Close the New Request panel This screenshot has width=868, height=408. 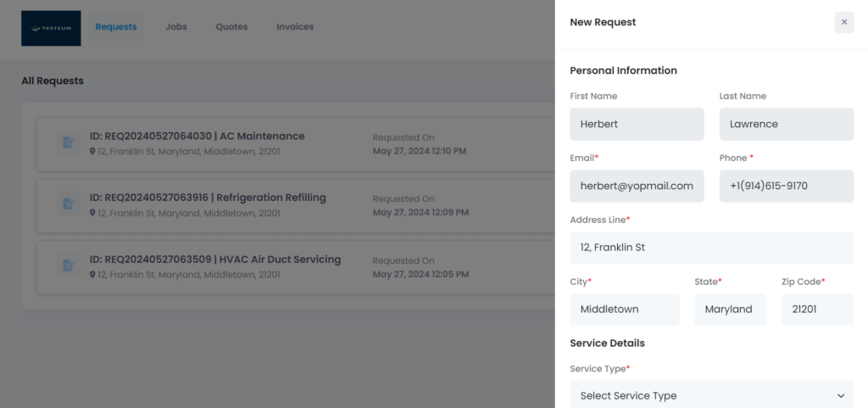click(x=844, y=22)
